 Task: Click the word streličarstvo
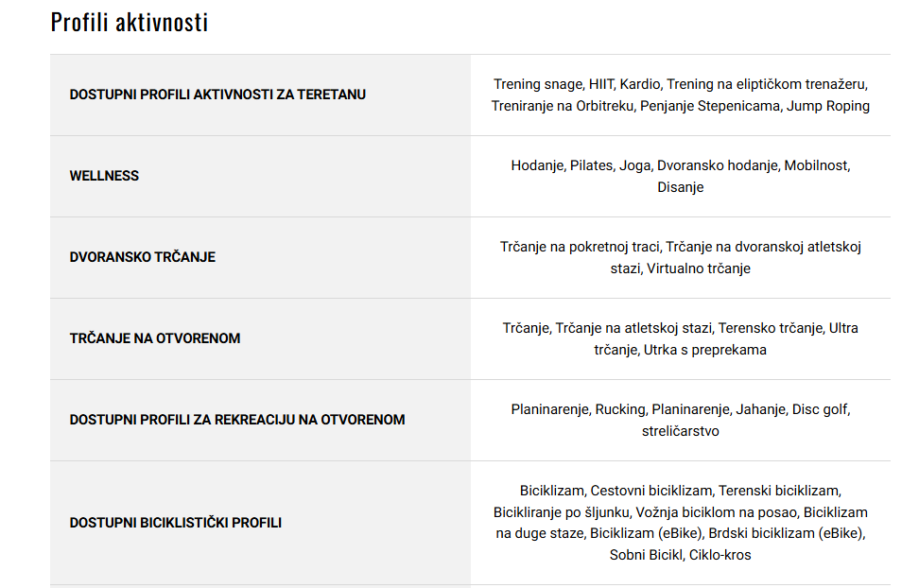(x=681, y=431)
